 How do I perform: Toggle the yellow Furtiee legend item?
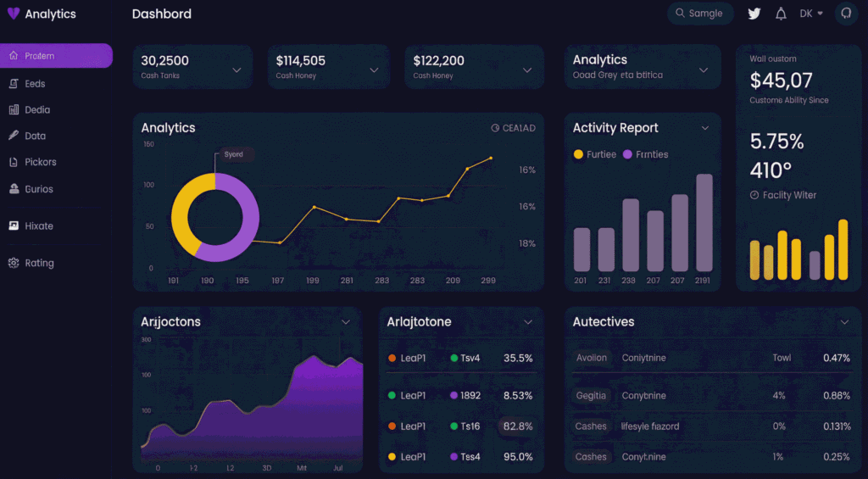594,154
